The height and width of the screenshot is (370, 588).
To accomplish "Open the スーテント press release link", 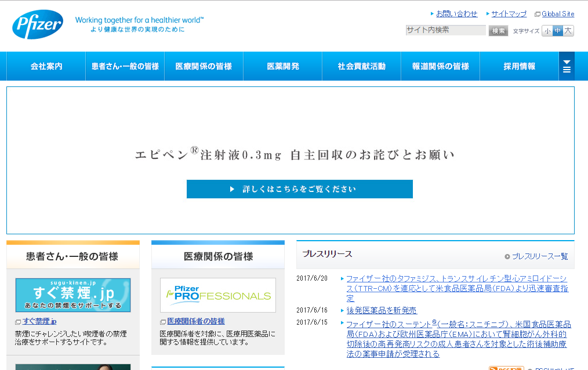I will [458, 339].
